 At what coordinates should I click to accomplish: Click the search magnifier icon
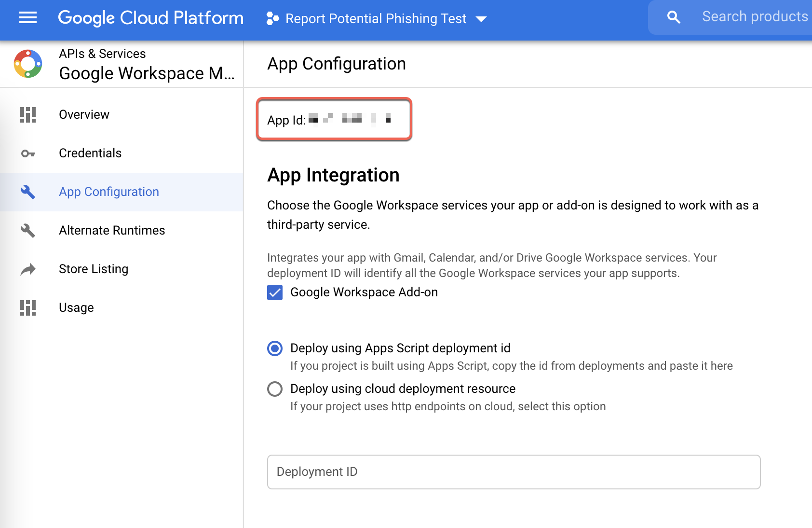pyautogui.click(x=674, y=17)
